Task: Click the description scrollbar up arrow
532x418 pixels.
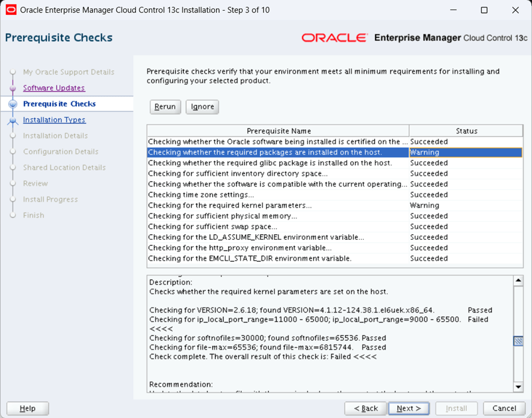Action: coord(518,281)
